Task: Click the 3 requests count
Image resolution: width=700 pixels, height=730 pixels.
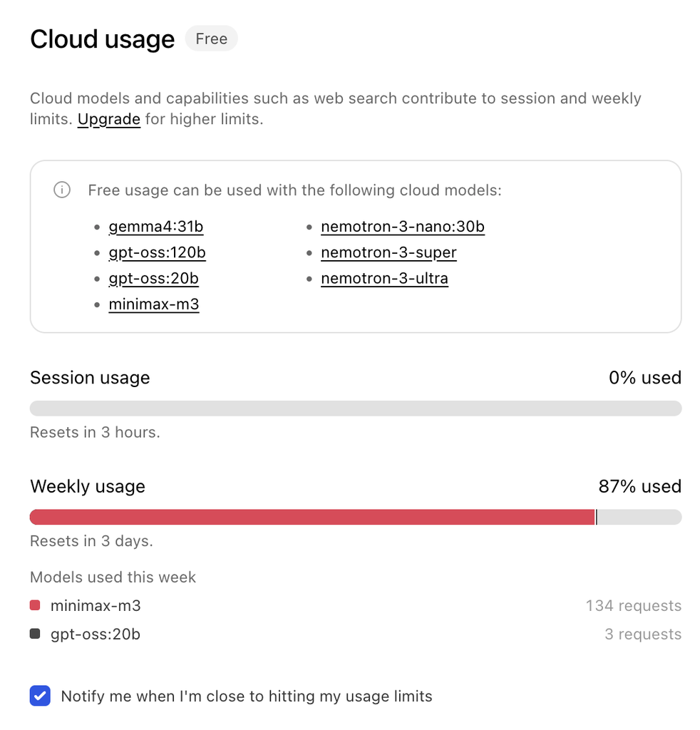Action: click(x=643, y=634)
